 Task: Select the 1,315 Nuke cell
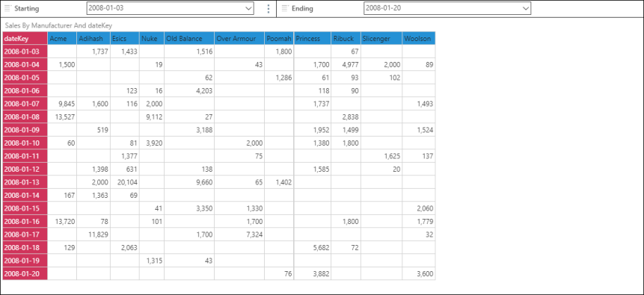coord(152,261)
